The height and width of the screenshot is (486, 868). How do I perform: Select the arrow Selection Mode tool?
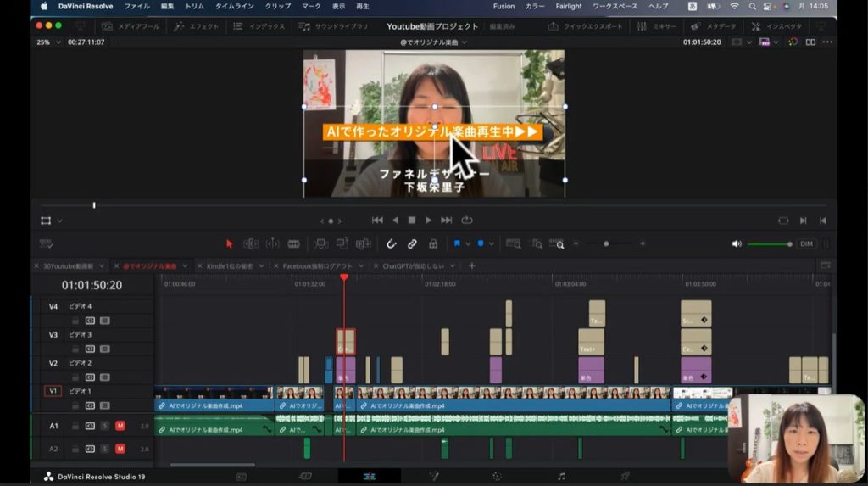229,243
